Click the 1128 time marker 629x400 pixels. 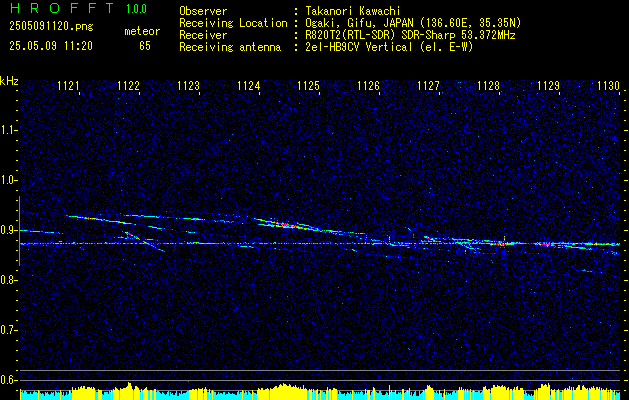(489, 86)
